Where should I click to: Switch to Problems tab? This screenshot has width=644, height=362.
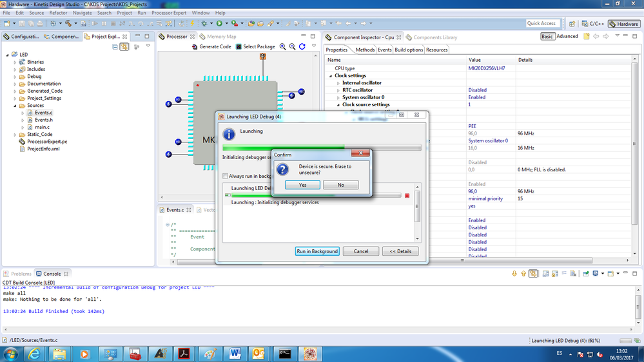click(17, 274)
